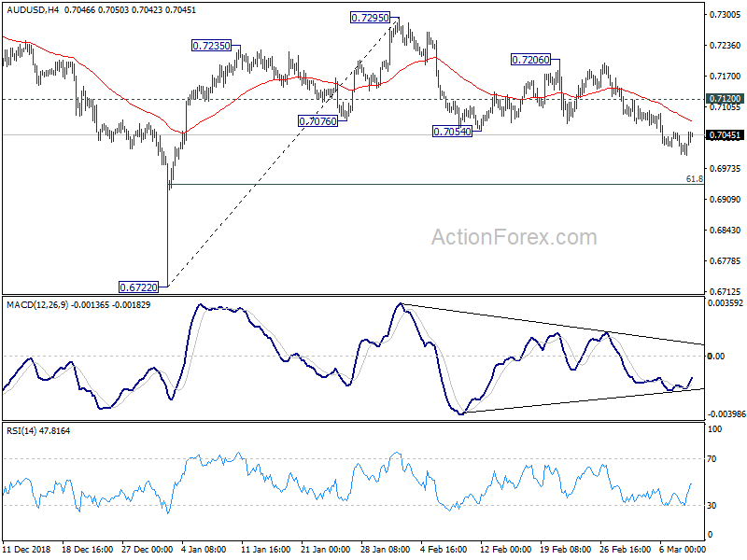Viewport: 747px width, 560px height.
Task: Click the 4 Jan 08:00 date label
Action: 204,549
